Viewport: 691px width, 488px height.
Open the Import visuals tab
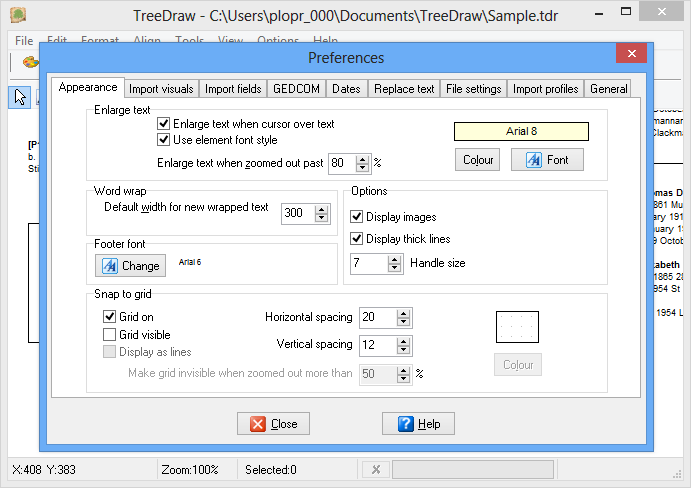161,89
